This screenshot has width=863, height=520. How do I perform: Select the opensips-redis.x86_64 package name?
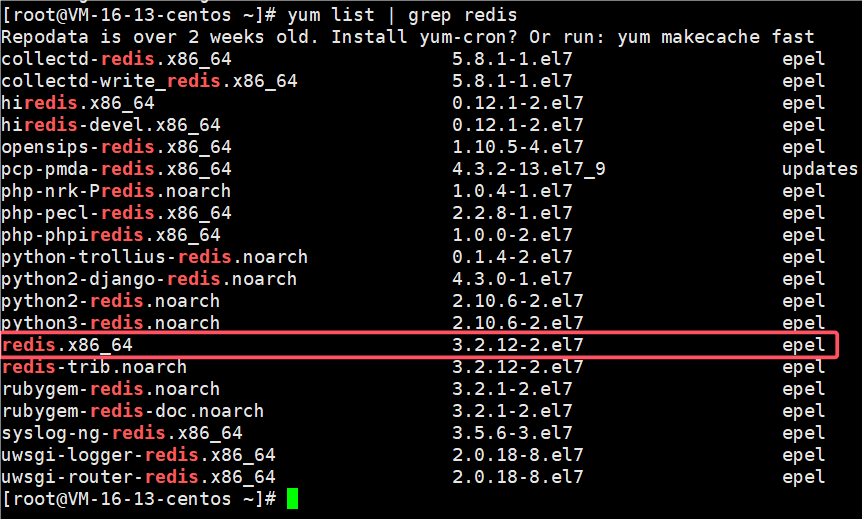click(x=116, y=147)
